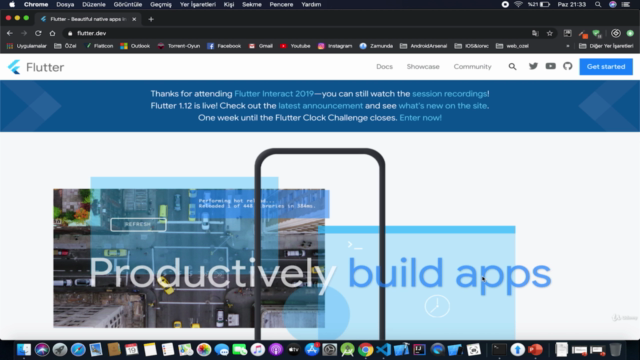This screenshot has height=360, width=640.
Task: Open the Düzenle menu
Action: pos(94,4)
